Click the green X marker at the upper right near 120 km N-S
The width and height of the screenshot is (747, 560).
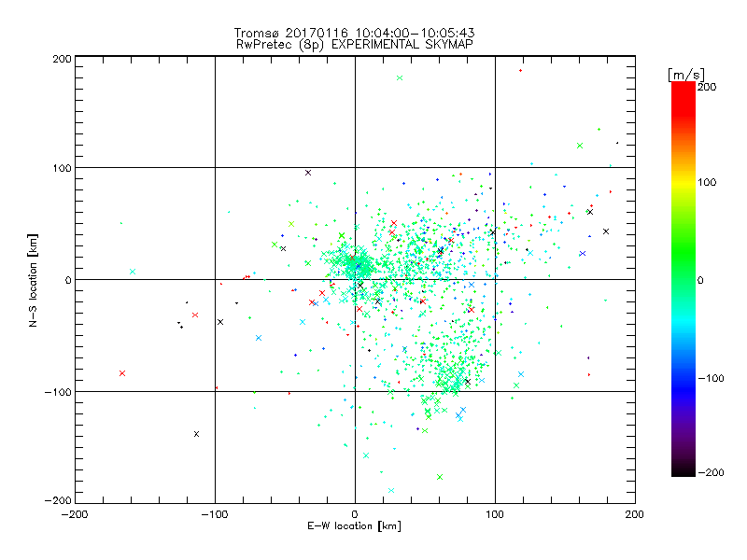tap(580, 146)
